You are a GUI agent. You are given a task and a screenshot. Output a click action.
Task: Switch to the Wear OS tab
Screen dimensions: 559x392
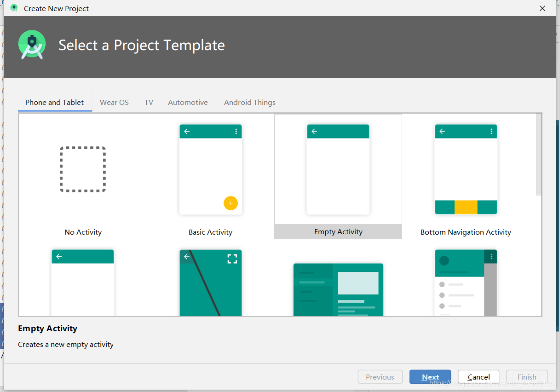coord(114,102)
